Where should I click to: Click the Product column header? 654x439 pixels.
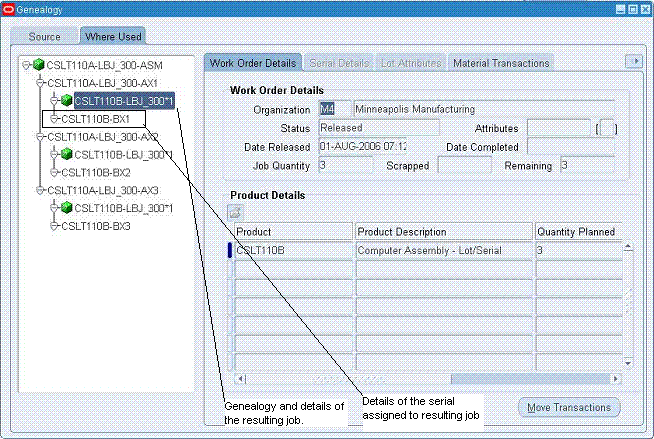coord(294,231)
